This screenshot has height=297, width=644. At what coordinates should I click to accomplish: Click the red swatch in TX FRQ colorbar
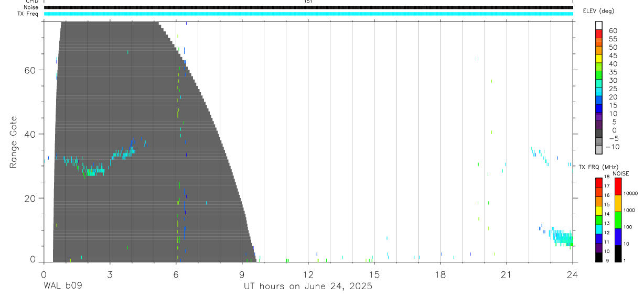[599, 182]
